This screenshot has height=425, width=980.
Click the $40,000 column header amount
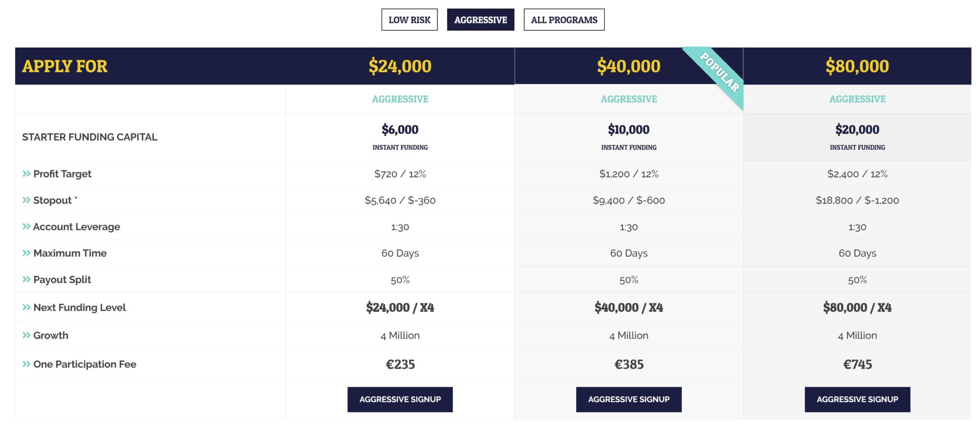click(x=628, y=66)
